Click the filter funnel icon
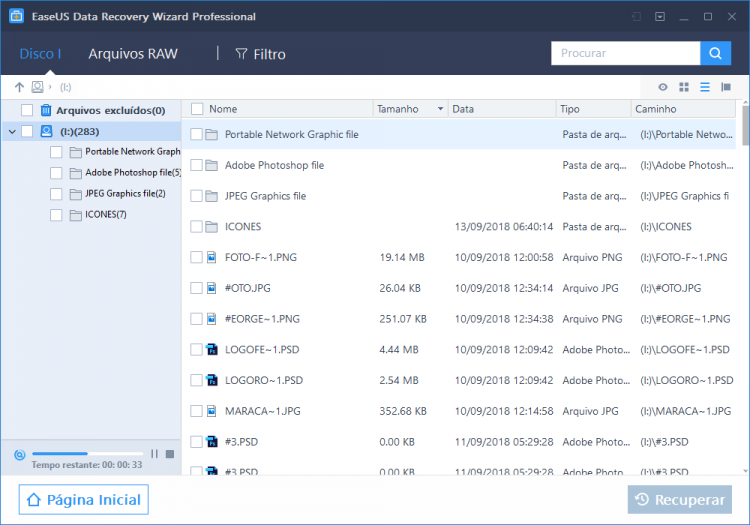Screen dimensions: 750x525 (x=242, y=54)
